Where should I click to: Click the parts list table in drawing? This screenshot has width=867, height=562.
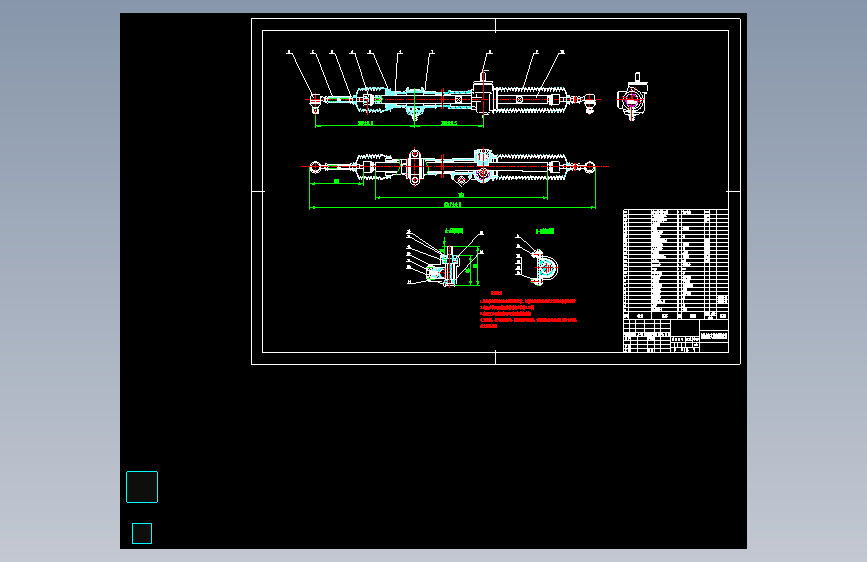(x=676, y=264)
